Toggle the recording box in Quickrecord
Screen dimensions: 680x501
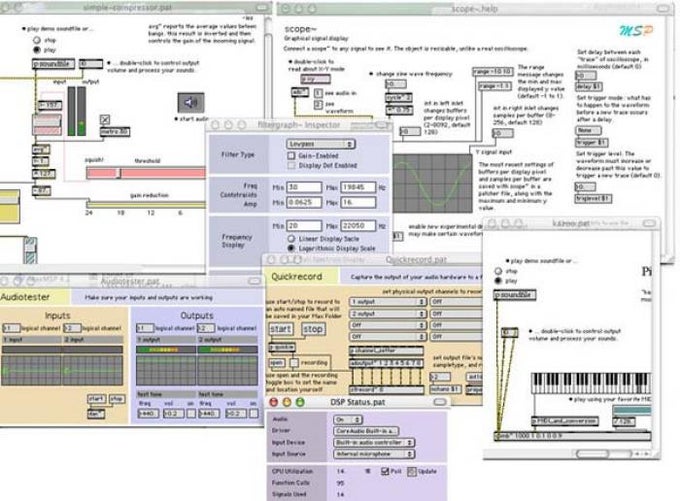(x=294, y=363)
